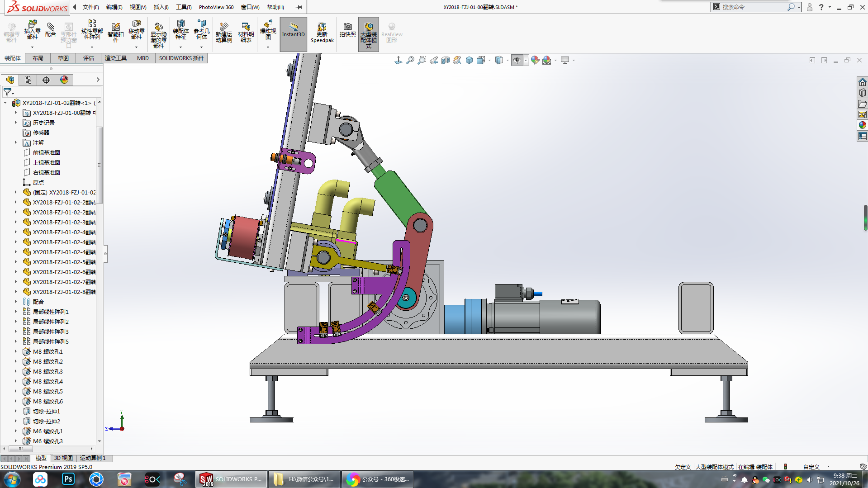
Task: Toggle Instant3D mode
Action: pos(294,34)
